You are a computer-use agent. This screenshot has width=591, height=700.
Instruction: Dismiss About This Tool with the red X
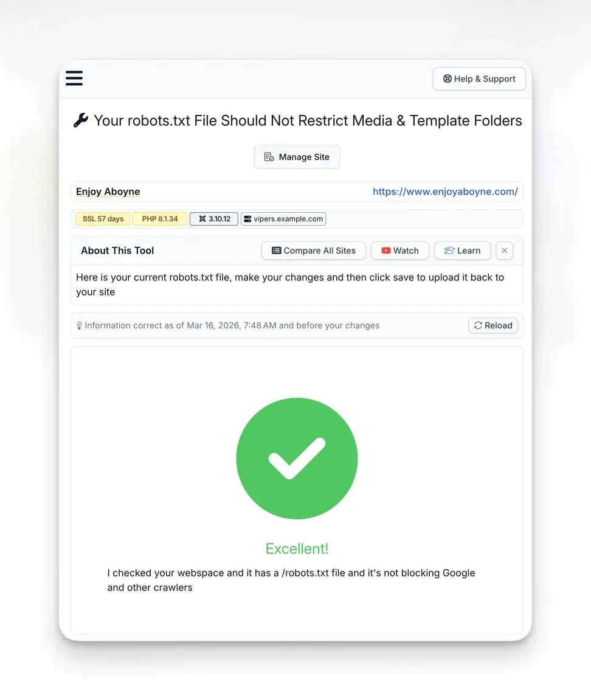click(504, 250)
